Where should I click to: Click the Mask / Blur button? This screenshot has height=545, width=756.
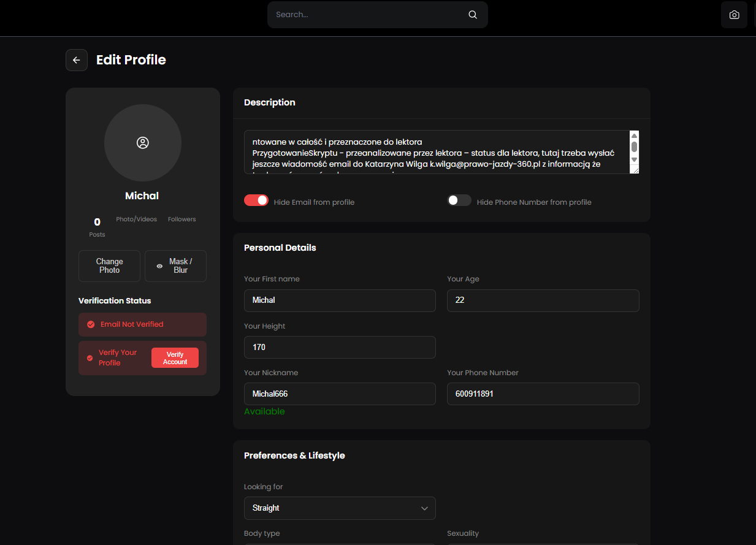pos(175,266)
